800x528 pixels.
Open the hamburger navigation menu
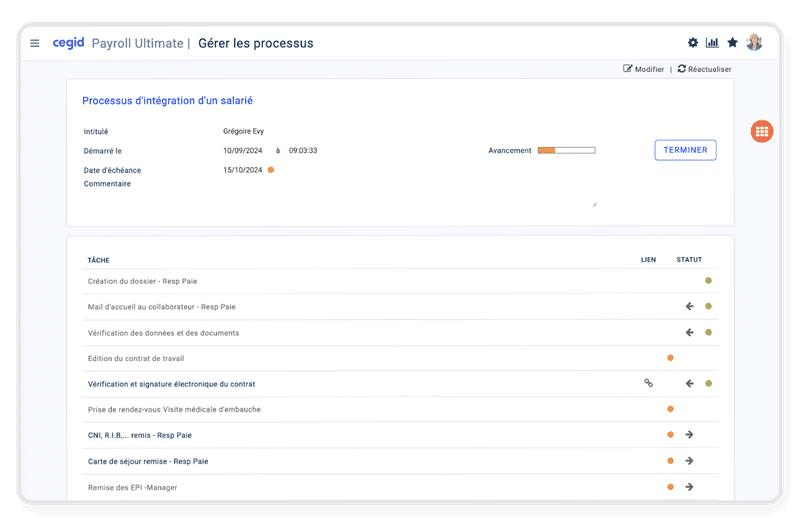click(35, 43)
